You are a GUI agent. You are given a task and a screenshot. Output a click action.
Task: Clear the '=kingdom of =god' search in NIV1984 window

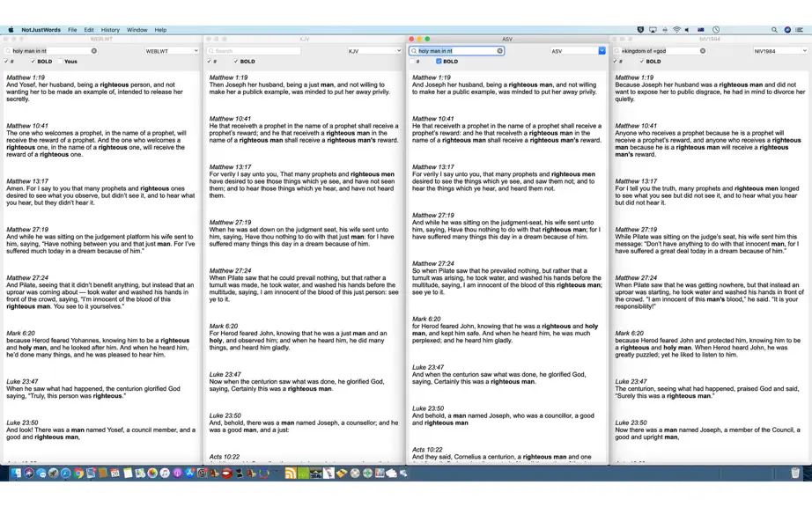click(703, 51)
